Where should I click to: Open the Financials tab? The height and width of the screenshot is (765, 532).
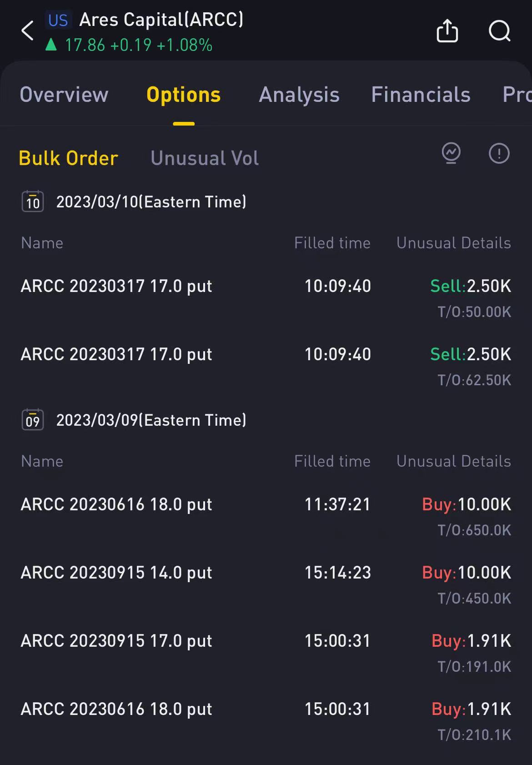[x=421, y=95]
